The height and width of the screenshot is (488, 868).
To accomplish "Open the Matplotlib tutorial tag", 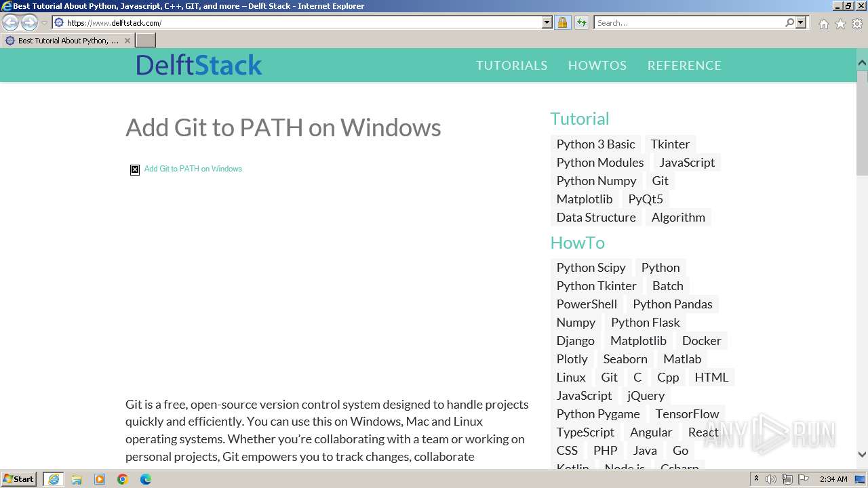I will pos(585,199).
